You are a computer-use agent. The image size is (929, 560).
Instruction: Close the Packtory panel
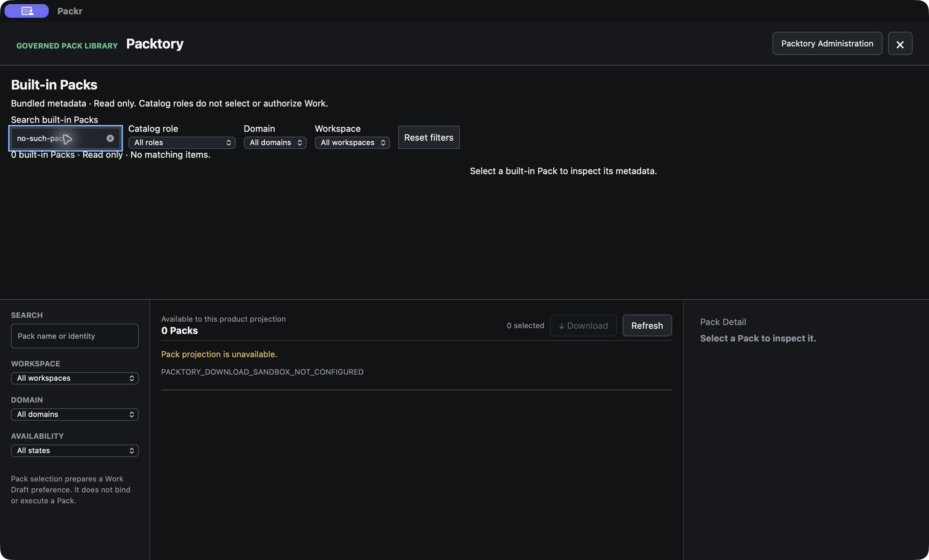(900, 44)
